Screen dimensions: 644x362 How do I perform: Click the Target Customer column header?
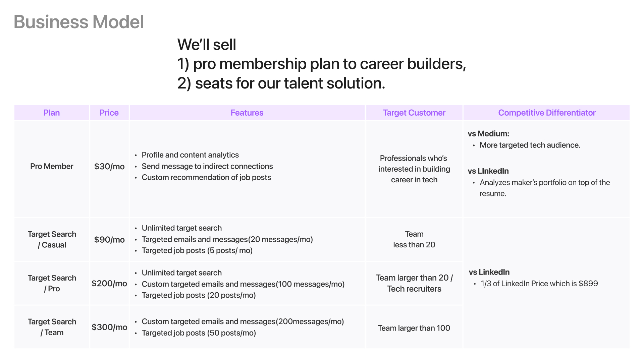[x=414, y=113]
